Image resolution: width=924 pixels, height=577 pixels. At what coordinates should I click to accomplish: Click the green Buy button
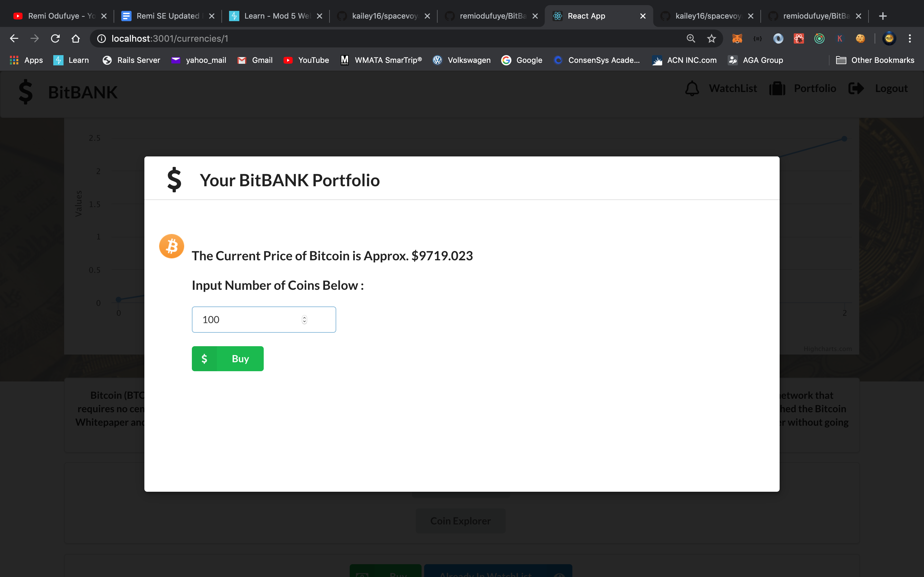click(227, 358)
